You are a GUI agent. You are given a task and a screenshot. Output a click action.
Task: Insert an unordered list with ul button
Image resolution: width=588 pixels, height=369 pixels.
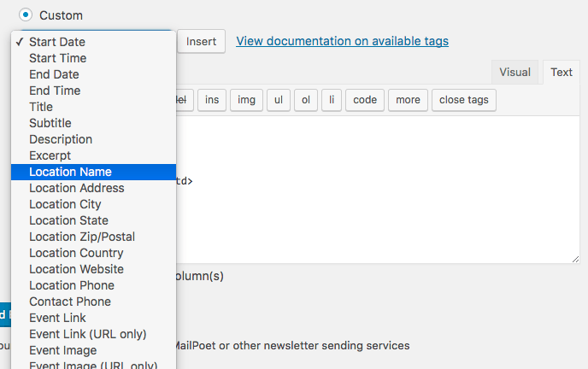click(x=279, y=100)
